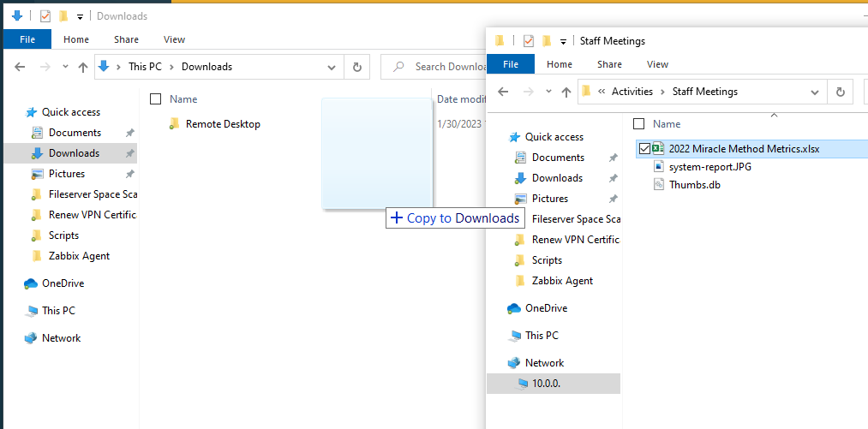Toggle select-all checkbox in Staff Meetings list

[x=638, y=123]
